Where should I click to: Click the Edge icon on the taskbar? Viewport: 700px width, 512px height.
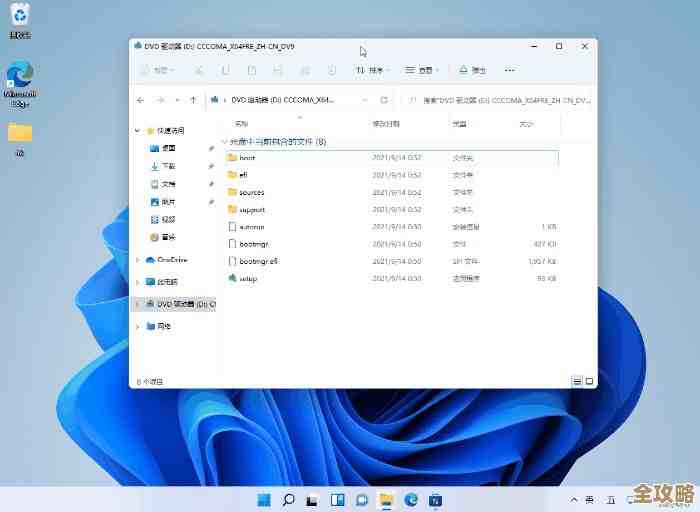[411, 500]
